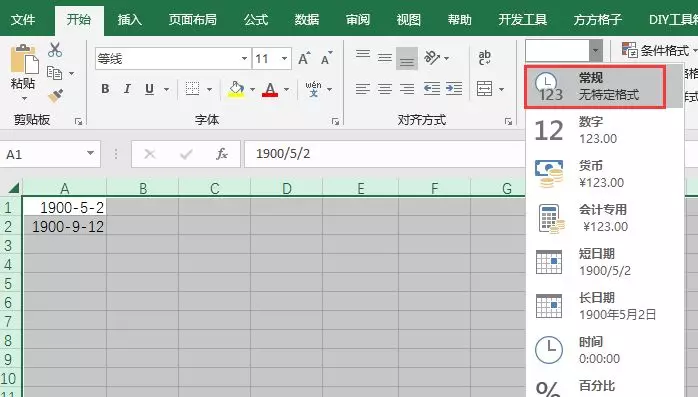
Task: Open the 文件 tab
Action: point(23,20)
